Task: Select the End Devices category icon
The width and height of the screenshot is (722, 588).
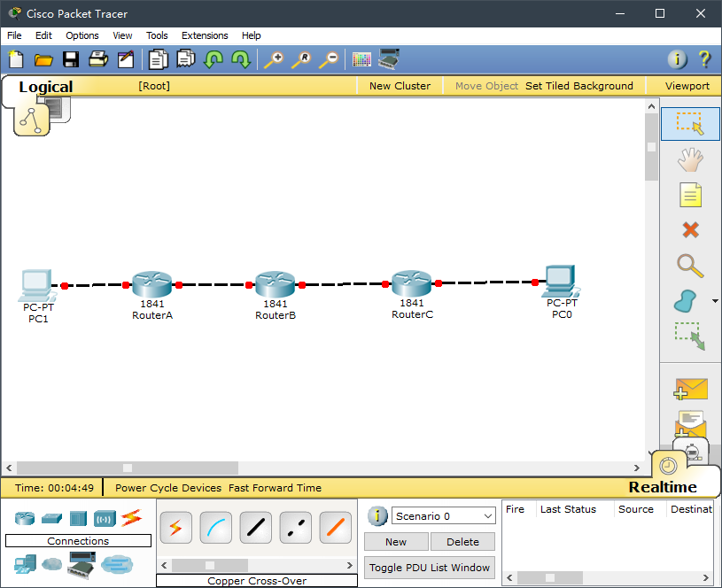Action: (x=25, y=564)
